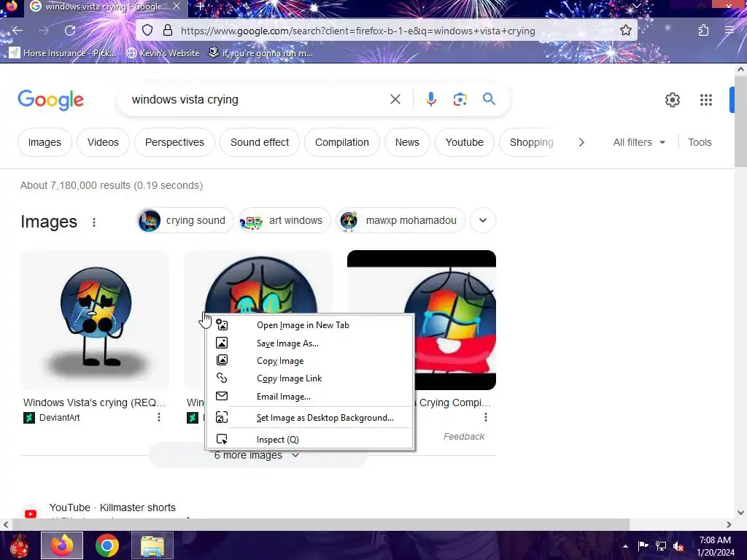Switch to the Videos filter

[x=103, y=142]
